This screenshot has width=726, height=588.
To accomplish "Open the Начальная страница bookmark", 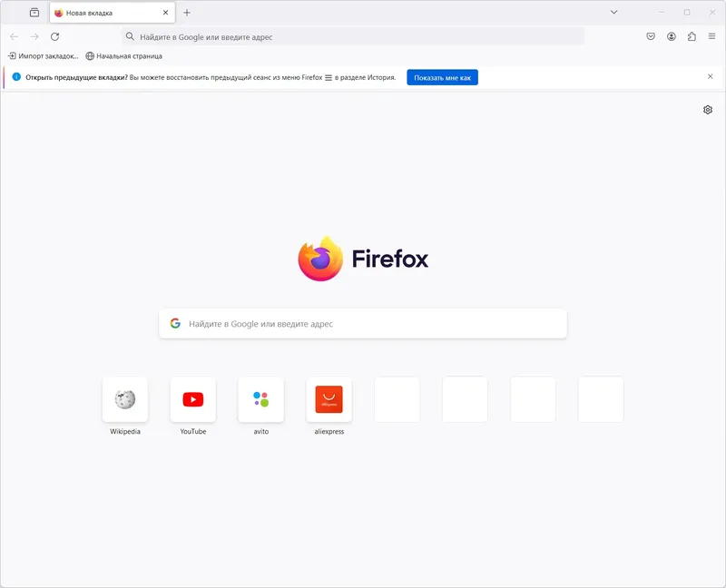I will coord(124,56).
